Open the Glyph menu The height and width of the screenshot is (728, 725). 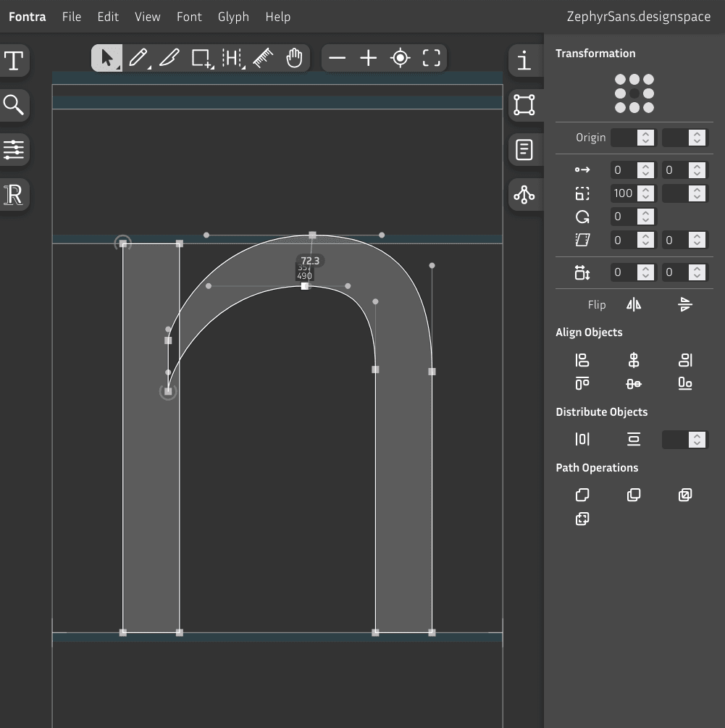tap(233, 17)
